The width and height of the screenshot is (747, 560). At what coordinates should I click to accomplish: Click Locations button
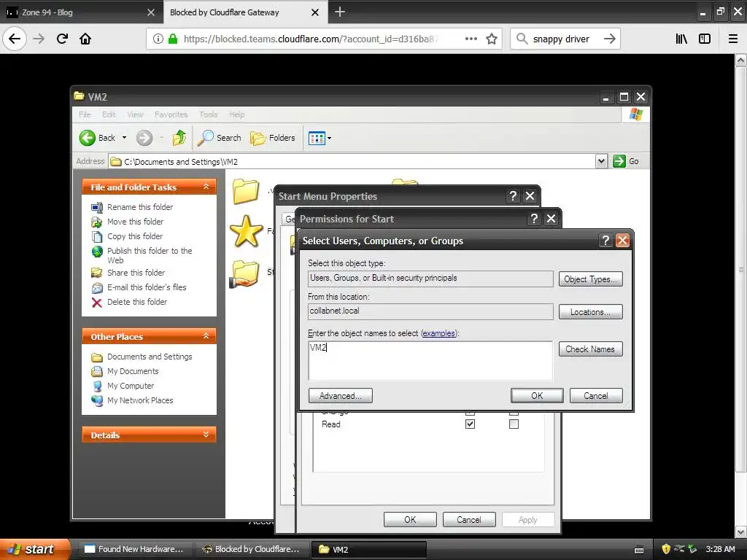(x=590, y=312)
